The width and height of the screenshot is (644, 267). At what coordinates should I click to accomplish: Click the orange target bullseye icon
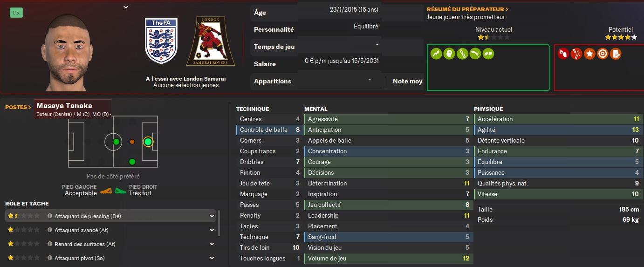(603, 54)
